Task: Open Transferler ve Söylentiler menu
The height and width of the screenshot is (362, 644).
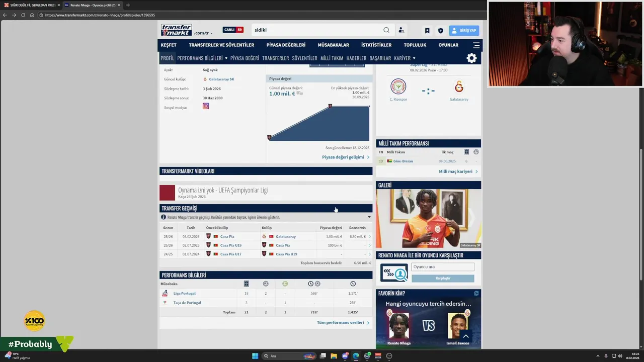Action: point(221,45)
